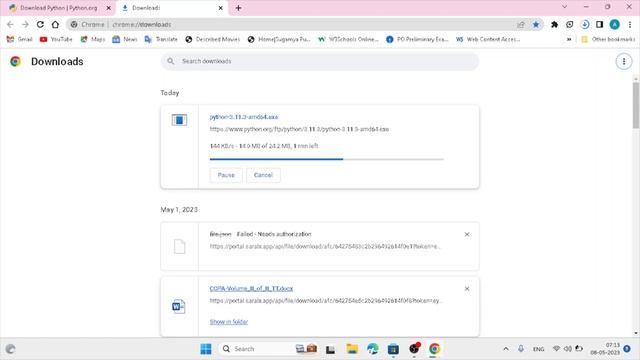The width and height of the screenshot is (640, 360).
Task: Open the W3Schools Online bookmark
Action: click(x=348, y=39)
